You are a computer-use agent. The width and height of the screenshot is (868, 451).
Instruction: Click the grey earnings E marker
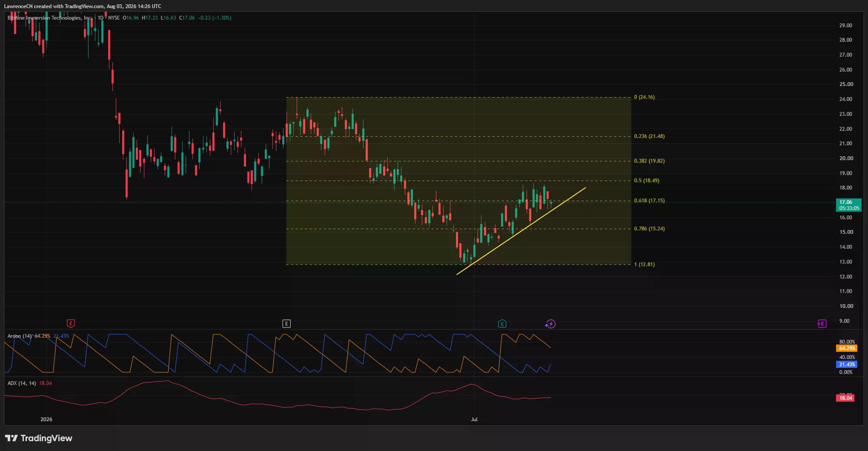286,324
